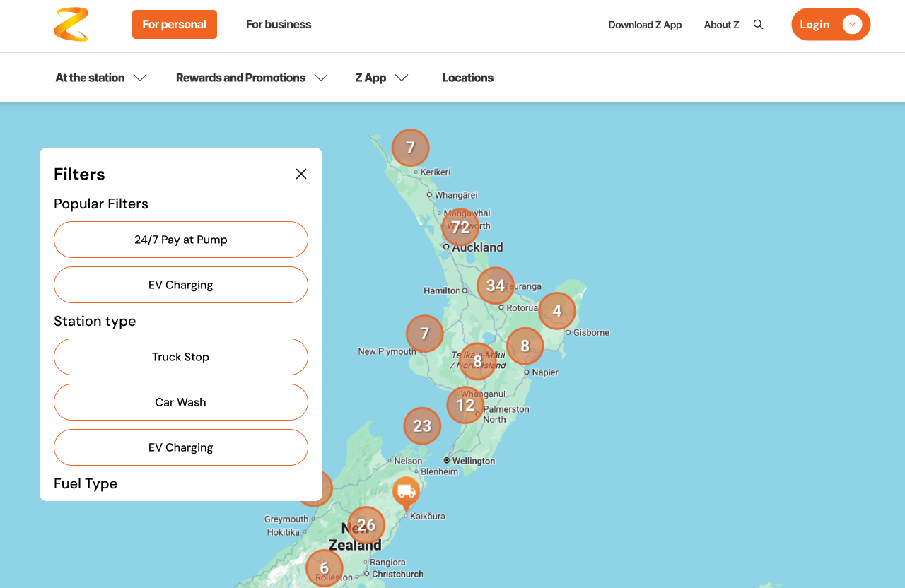905x588 pixels.
Task: Close the Filters panel
Action: coord(301,174)
